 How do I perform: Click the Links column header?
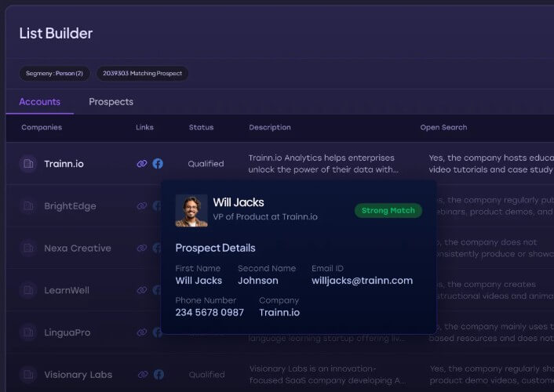pos(145,128)
